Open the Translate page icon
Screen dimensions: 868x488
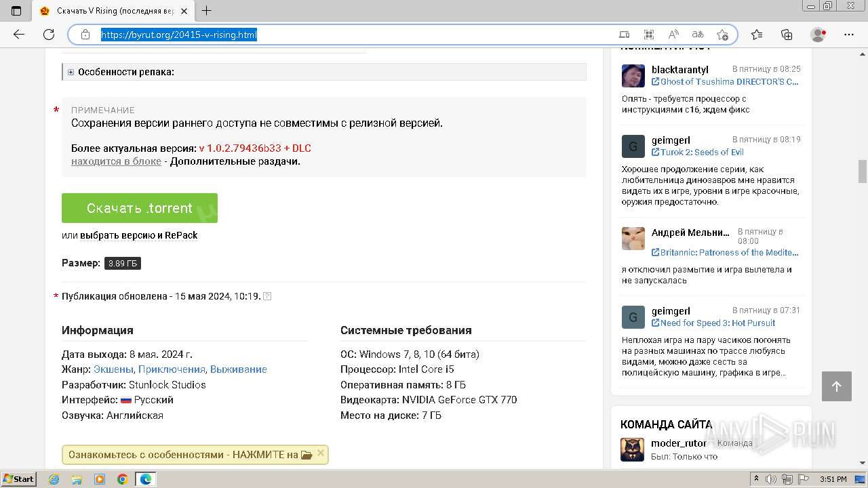(x=698, y=35)
